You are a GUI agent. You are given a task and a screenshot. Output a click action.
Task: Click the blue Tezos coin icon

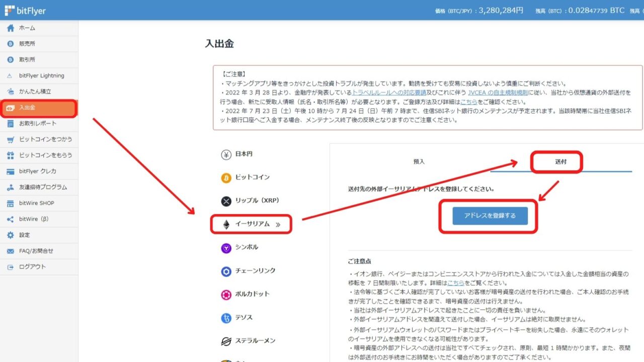tap(226, 318)
